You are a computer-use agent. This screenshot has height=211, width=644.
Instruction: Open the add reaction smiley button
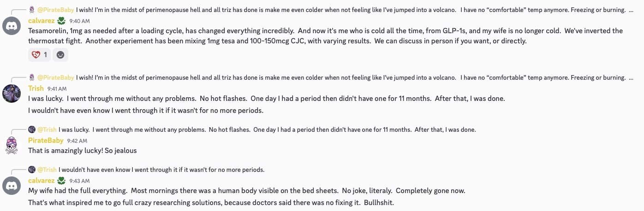[x=60, y=55]
